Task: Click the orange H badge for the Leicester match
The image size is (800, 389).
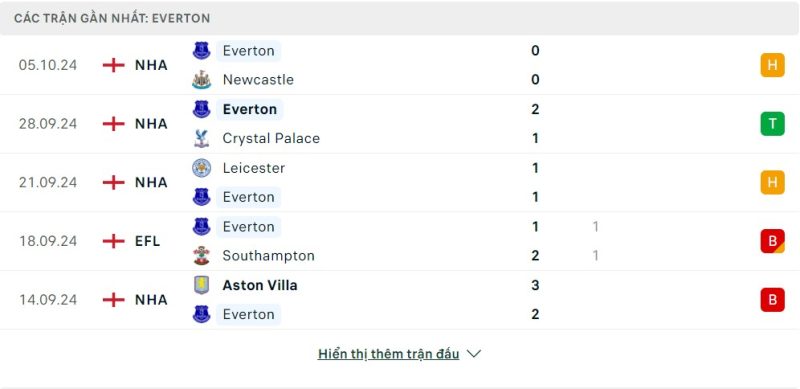Action: pyautogui.click(x=772, y=182)
